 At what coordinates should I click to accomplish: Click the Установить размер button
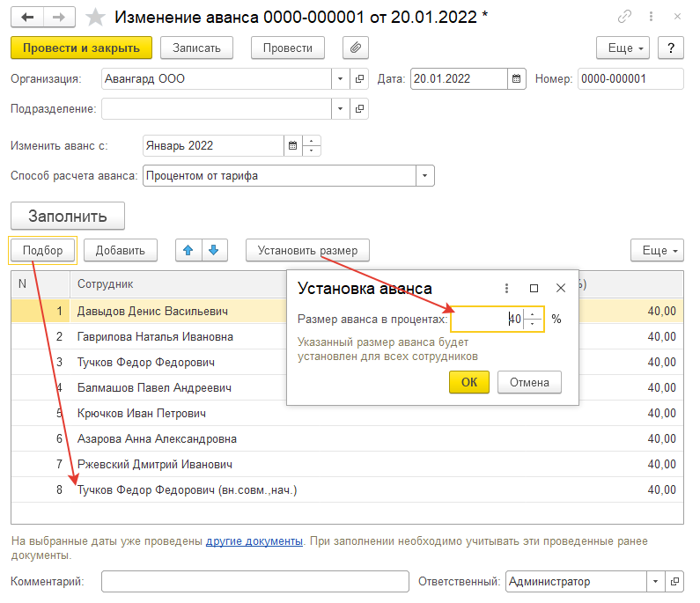coord(307,250)
